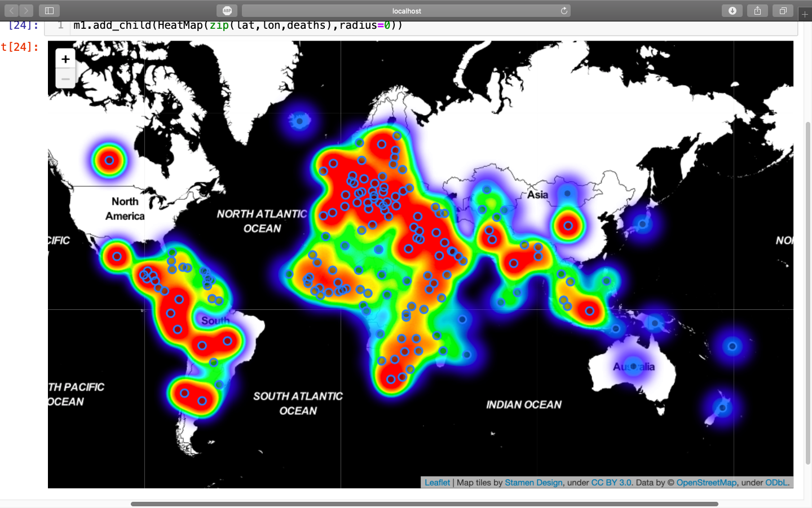This screenshot has width=812, height=508.
Task: Open the browser downloads list
Action: [x=732, y=10]
